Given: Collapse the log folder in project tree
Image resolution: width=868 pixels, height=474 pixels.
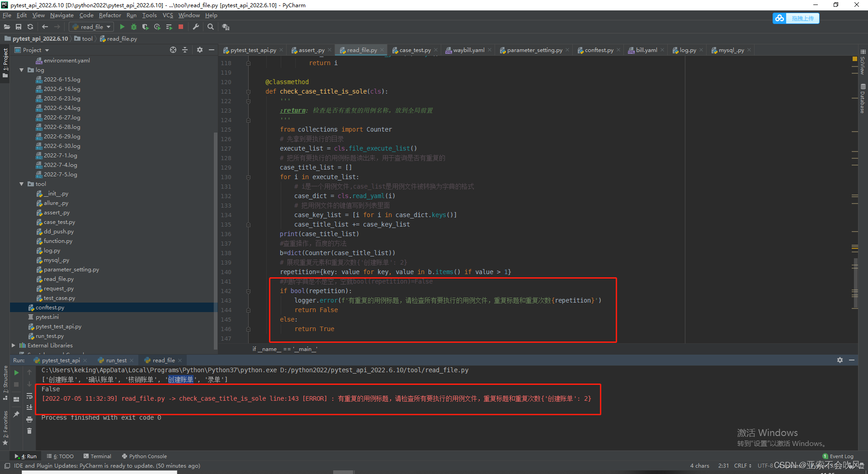Looking at the screenshot, I should click(21, 70).
